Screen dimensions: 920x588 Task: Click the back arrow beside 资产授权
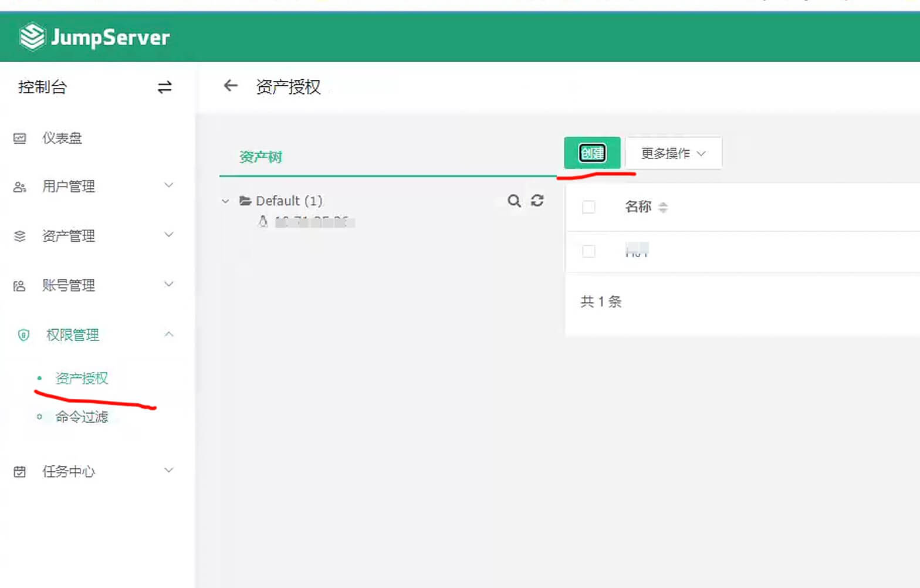(231, 86)
